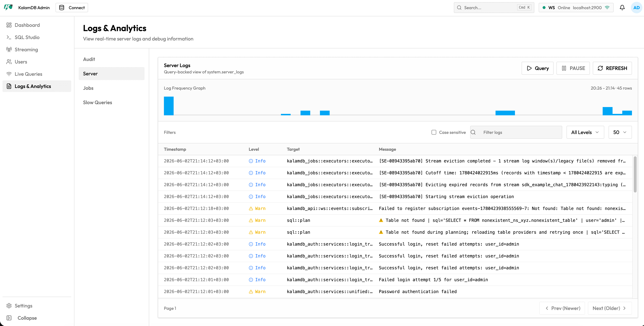Click the SQL Studio terminal icon
The image size is (644, 326).
click(x=9, y=37)
